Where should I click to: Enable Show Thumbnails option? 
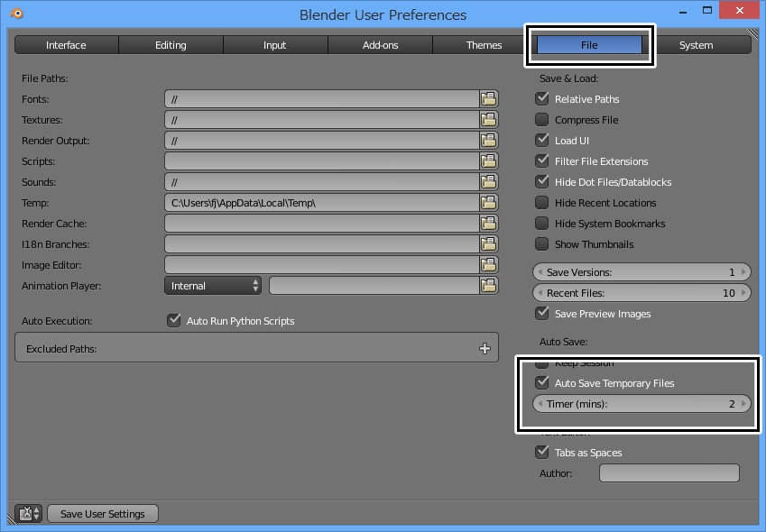pyautogui.click(x=541, y=244)
